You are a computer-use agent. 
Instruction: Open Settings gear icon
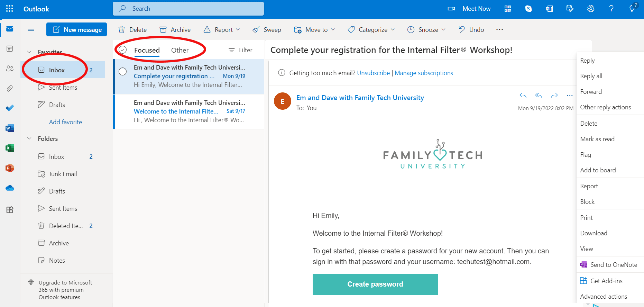(x=590, y=9)
